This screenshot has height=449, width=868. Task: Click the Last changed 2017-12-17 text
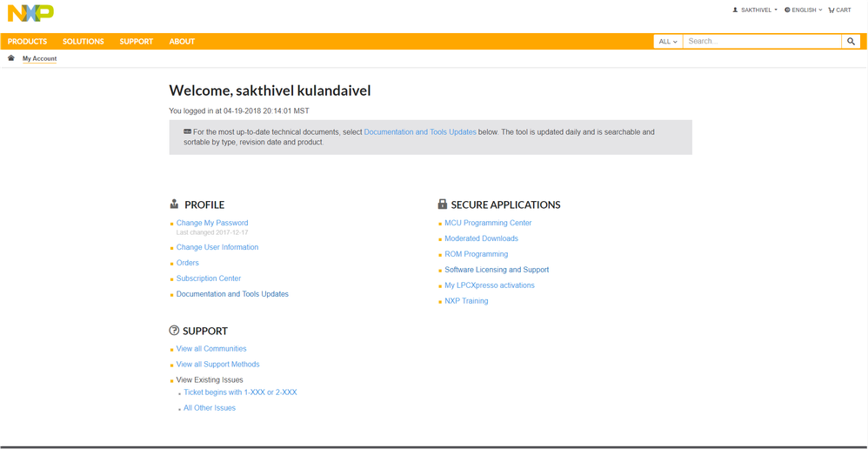pos(212,232)
